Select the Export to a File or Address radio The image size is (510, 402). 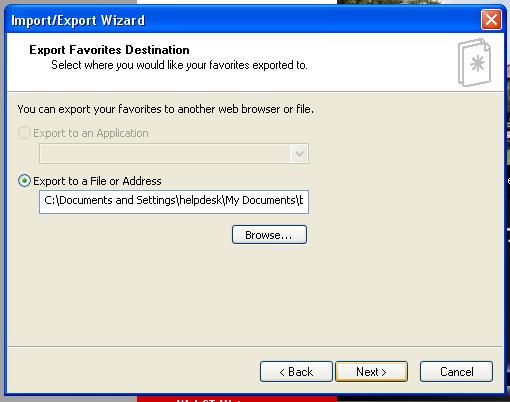(x=24, y=181)
